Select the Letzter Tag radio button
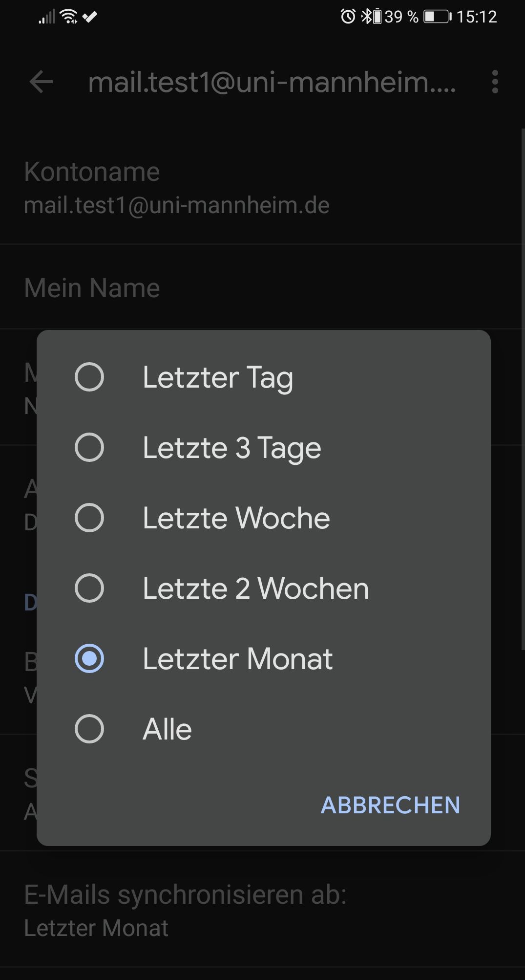The width and height of the screenshot is (525, 980). 89,377
